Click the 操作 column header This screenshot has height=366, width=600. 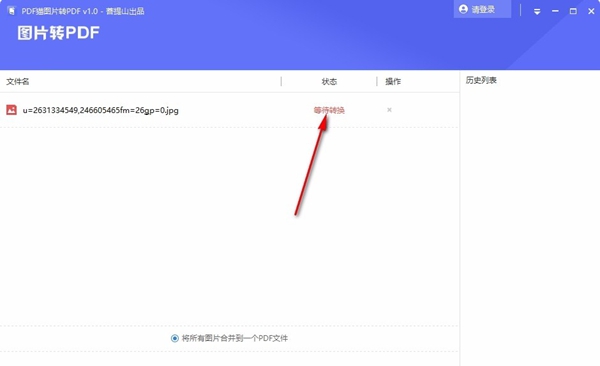point(393,81)
